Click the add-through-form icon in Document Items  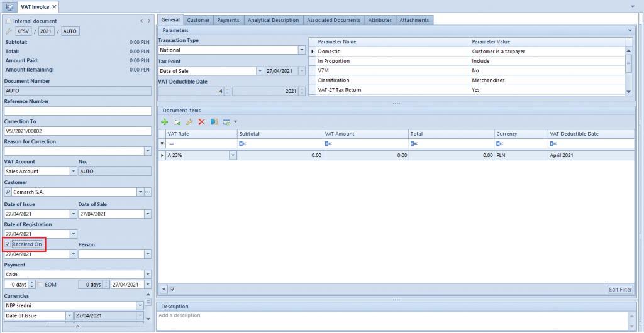point(177,122)
